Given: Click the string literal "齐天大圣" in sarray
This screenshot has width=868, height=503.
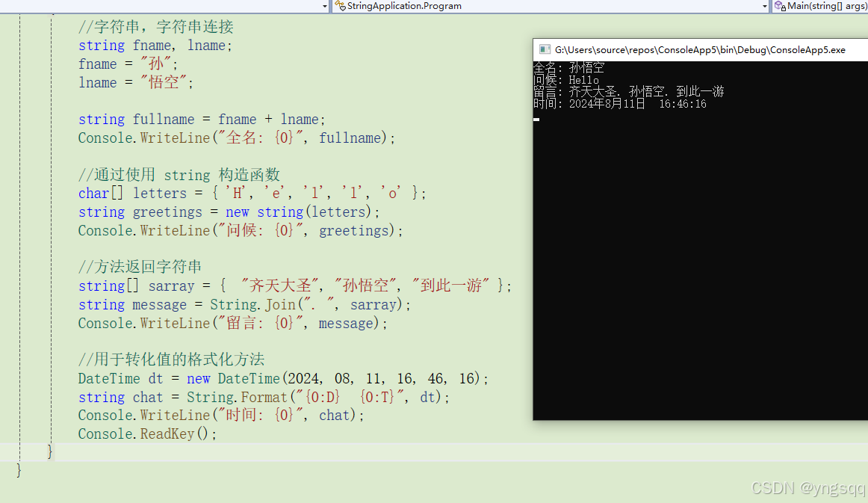Looking at the screenshot, I should [x=280, y=286].
